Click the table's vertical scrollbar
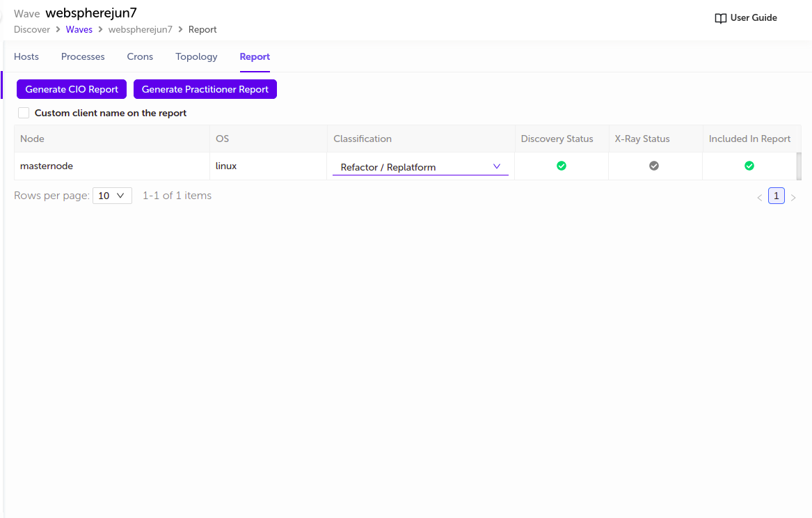Screen dimensions: 812x518 tap(799, 166)
